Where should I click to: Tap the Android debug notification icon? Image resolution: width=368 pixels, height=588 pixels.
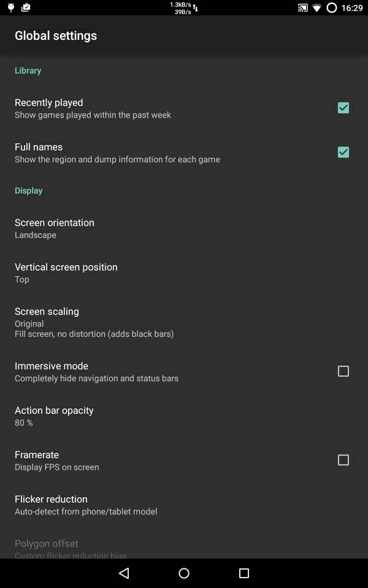[10, 8]
